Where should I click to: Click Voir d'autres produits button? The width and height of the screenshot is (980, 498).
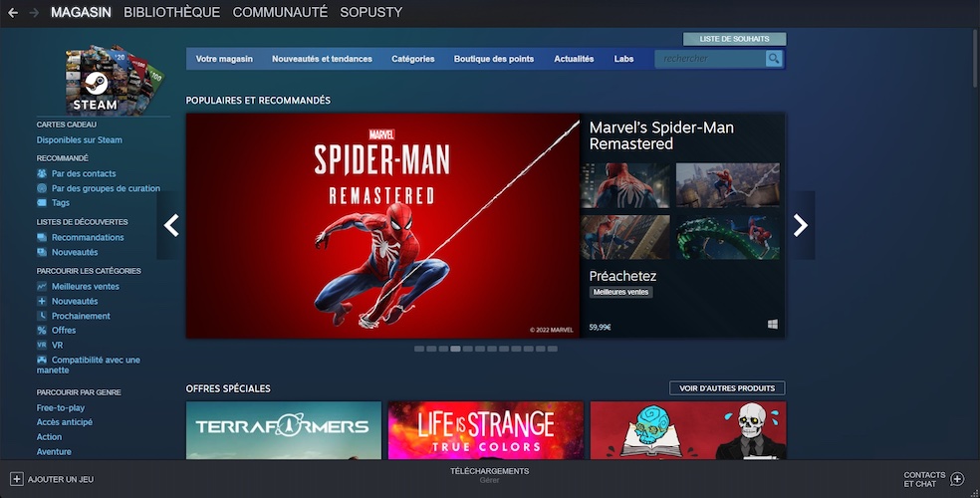click(727, 388)
